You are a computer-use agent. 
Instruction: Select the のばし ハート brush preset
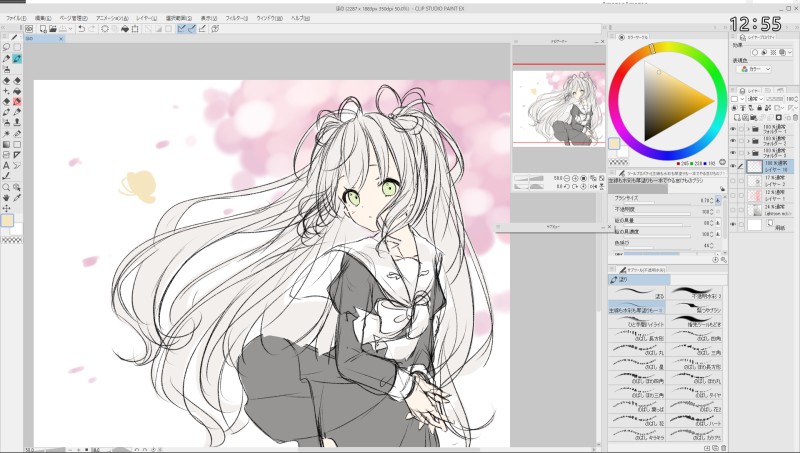(695, 421)
